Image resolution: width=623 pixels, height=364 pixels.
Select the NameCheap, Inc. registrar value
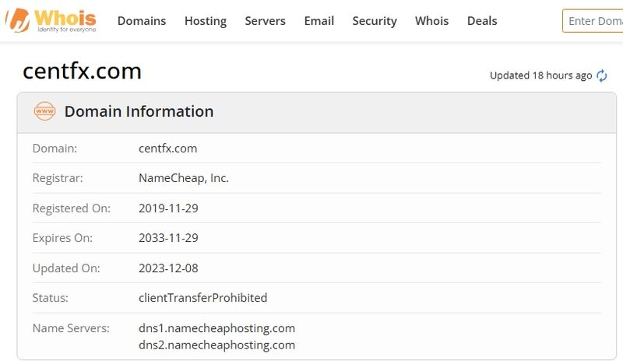[184, 178]
